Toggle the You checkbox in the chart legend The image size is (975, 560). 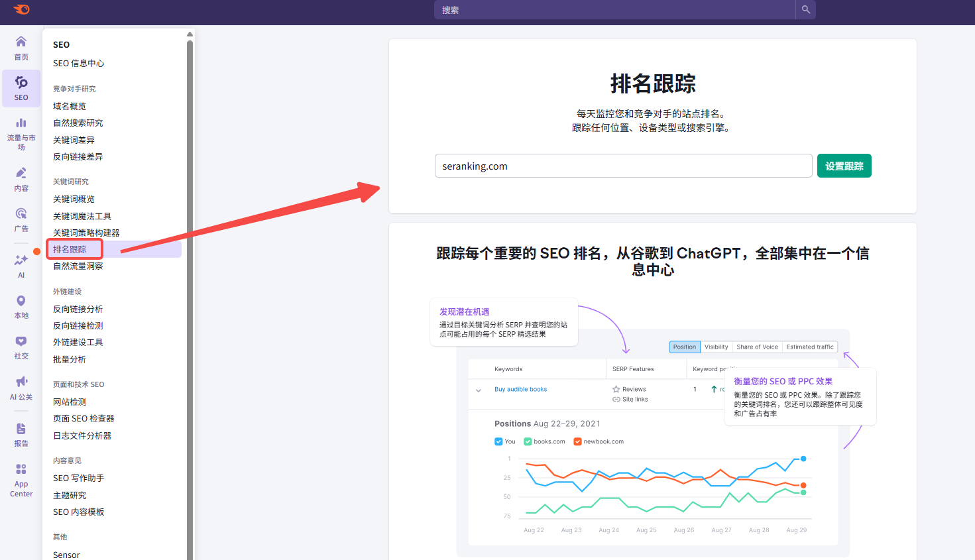tap(498, 441)
